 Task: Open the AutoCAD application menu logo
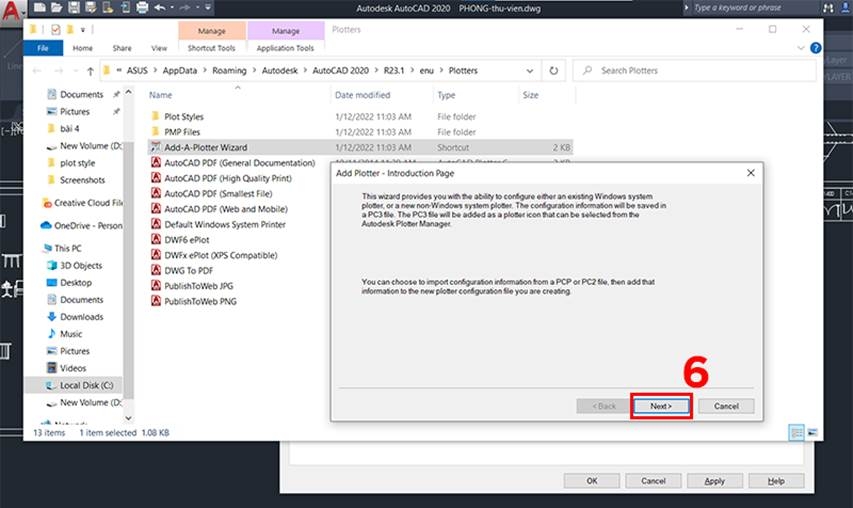tap(11, 10)
